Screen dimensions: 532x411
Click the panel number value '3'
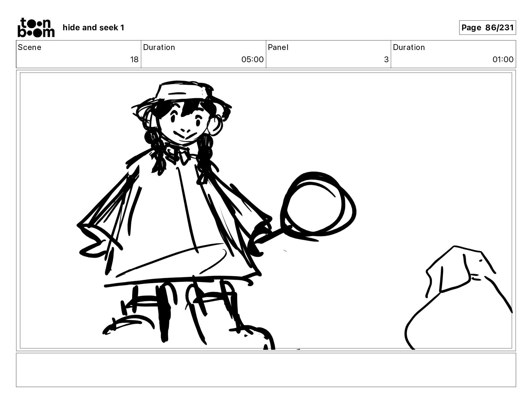pyautogui.click(x=386, y=60)
